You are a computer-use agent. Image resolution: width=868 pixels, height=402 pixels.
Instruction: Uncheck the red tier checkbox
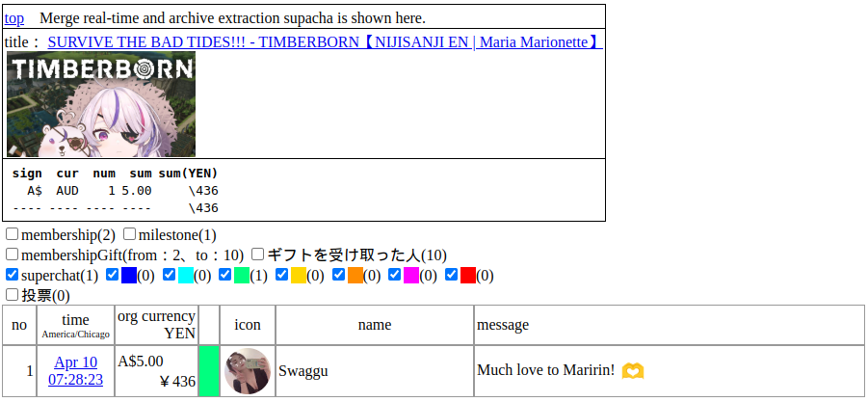point(452,274)
